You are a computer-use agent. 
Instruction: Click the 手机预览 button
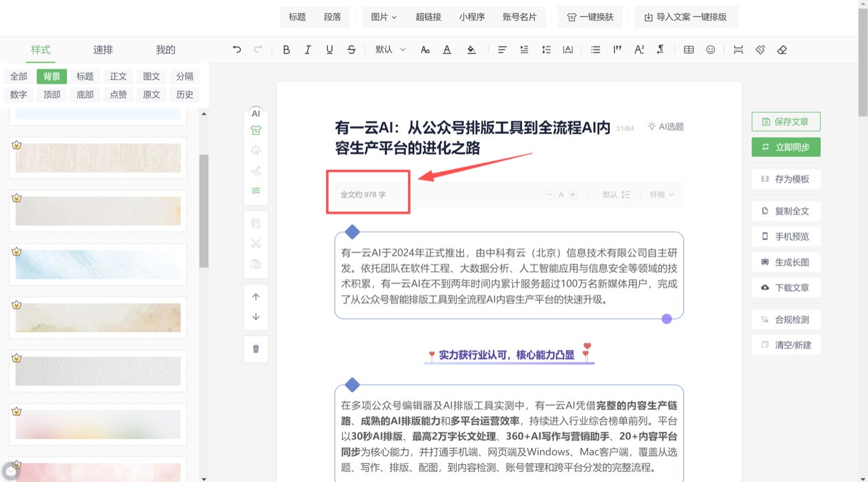[x=786, y=236]
